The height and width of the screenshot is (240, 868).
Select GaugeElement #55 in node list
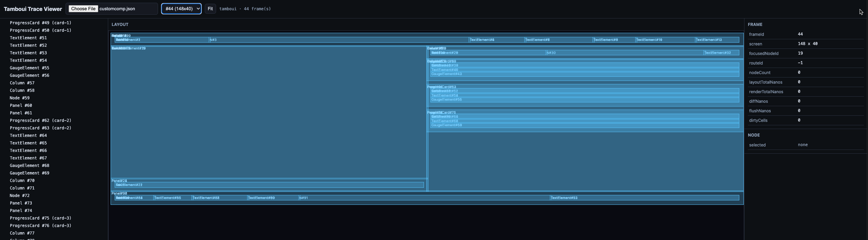[x=29, y=68]
